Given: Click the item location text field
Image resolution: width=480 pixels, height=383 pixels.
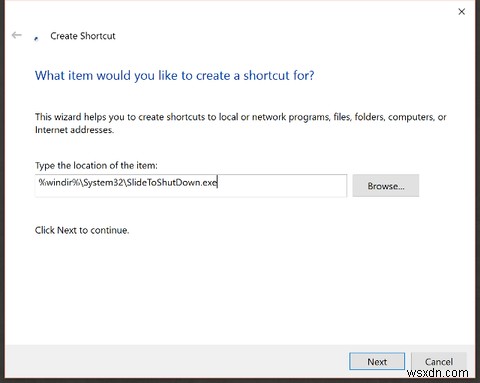Looking at the screenshot, I should click(191, 185).
